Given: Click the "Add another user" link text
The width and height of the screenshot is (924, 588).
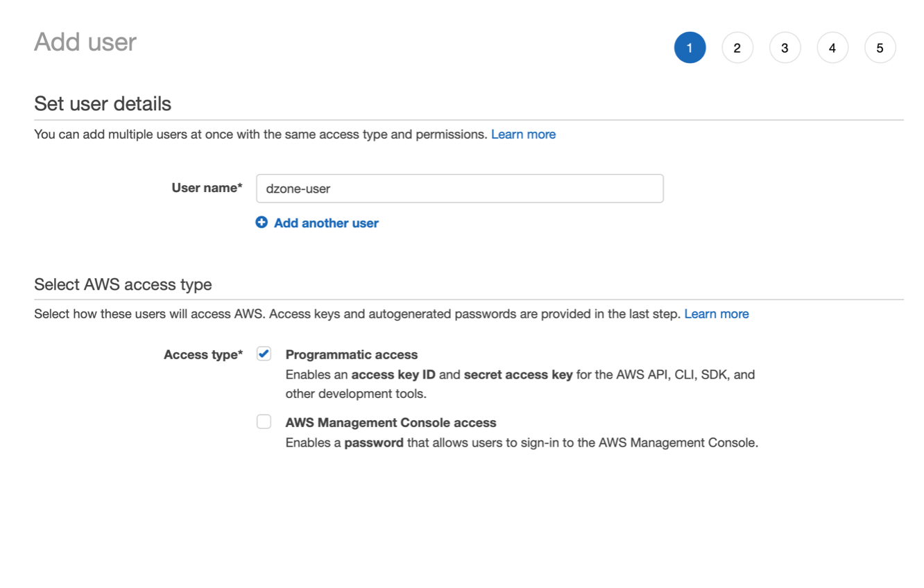Looking at the screenshot, I should click(x=326, y=223).
